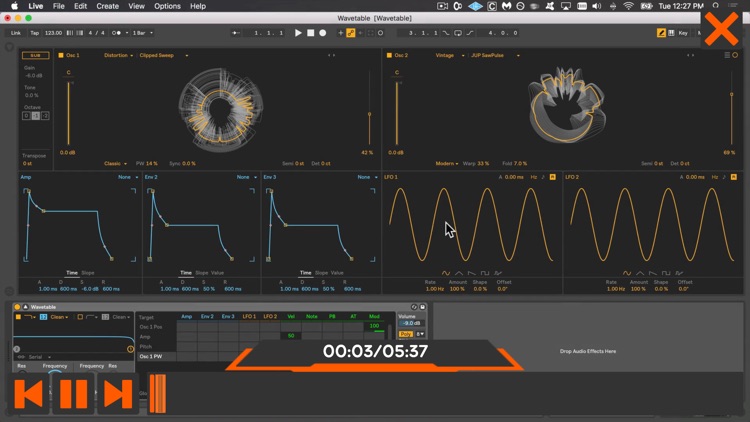
Task: Select the Osc 1 PW matrix row
Action: click(156, 356)
